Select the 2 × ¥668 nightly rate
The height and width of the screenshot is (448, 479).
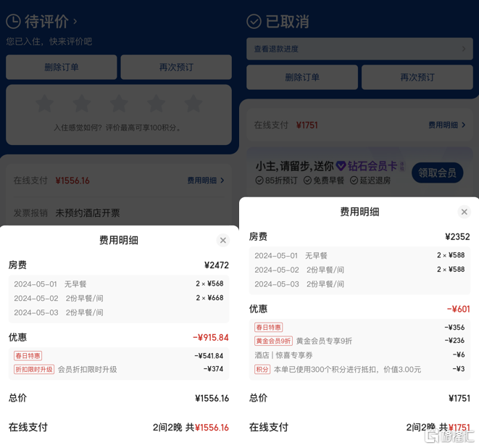[x=209, y=298]
